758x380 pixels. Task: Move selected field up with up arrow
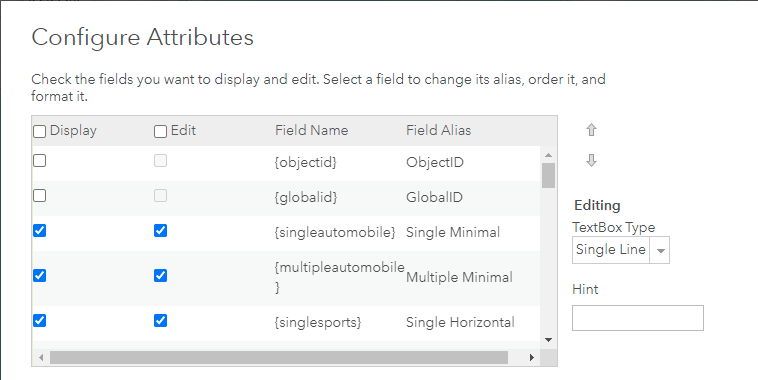(x=591, y=130)
